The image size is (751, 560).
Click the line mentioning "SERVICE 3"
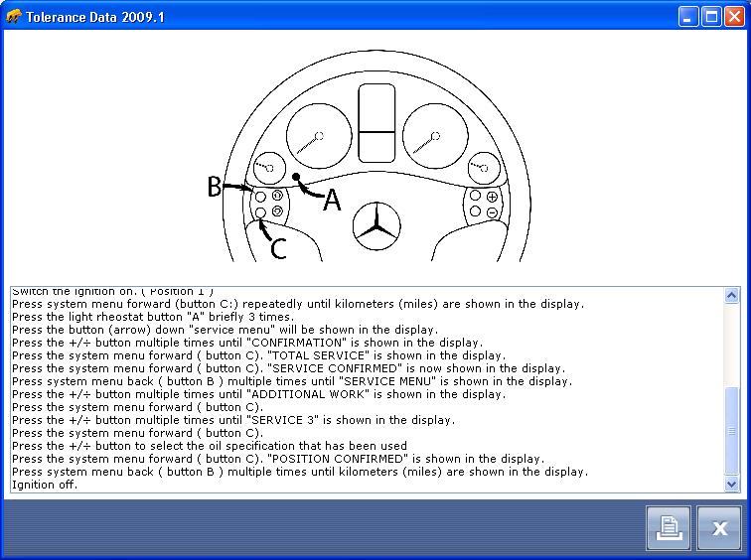[x=233, y=420]
